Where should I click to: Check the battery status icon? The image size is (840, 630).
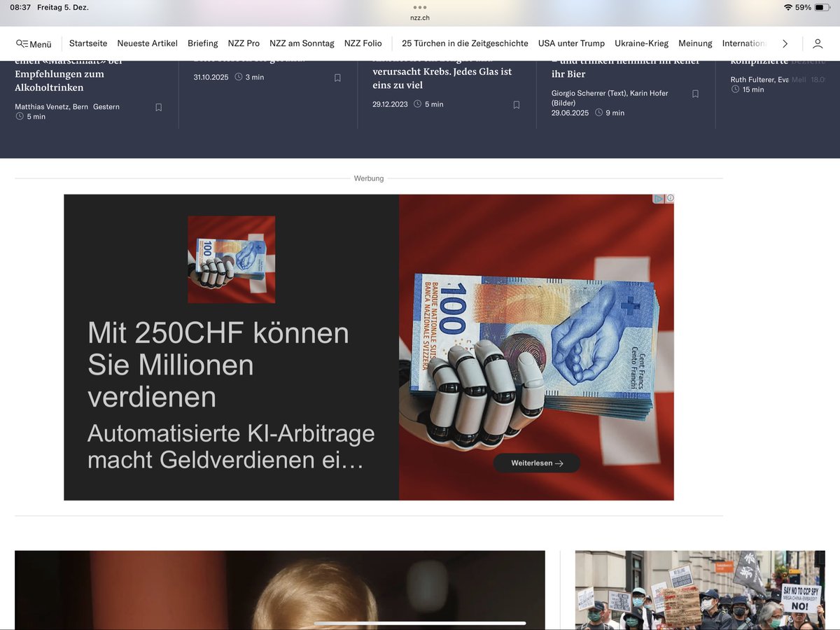point(822,7)
